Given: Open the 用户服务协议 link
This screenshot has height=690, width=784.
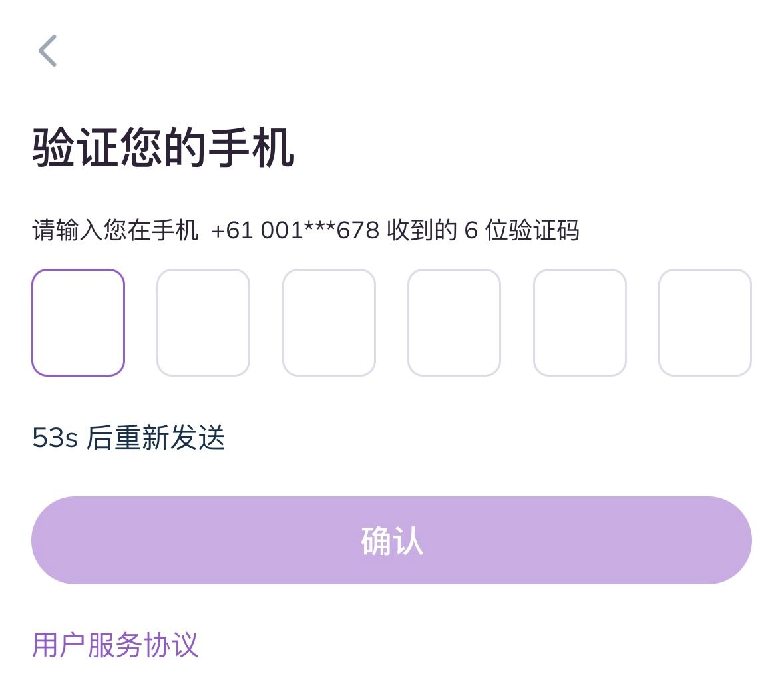Looking at the screenshot, I should click(115, 645).
